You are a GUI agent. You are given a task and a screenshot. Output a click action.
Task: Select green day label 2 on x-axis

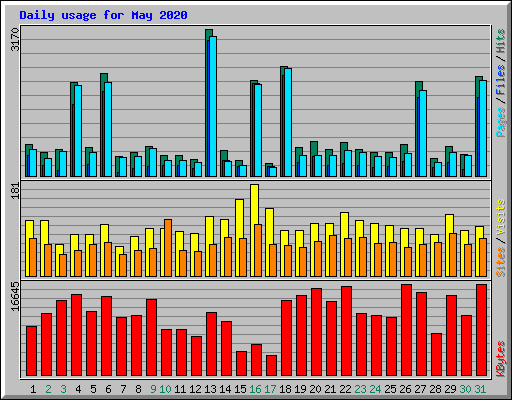(48, 389)
